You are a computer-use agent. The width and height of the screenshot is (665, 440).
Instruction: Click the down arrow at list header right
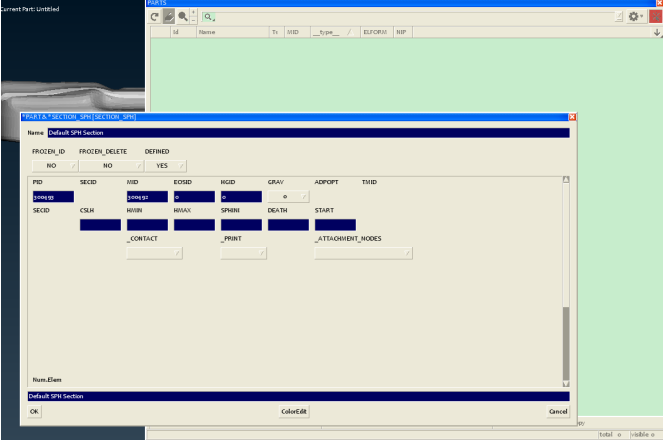click(x=657, y=33)
